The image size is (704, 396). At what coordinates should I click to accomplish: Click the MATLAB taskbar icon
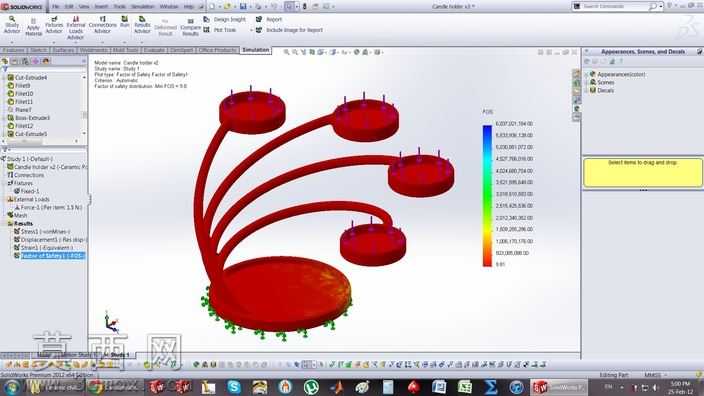[x=337, y=387]
